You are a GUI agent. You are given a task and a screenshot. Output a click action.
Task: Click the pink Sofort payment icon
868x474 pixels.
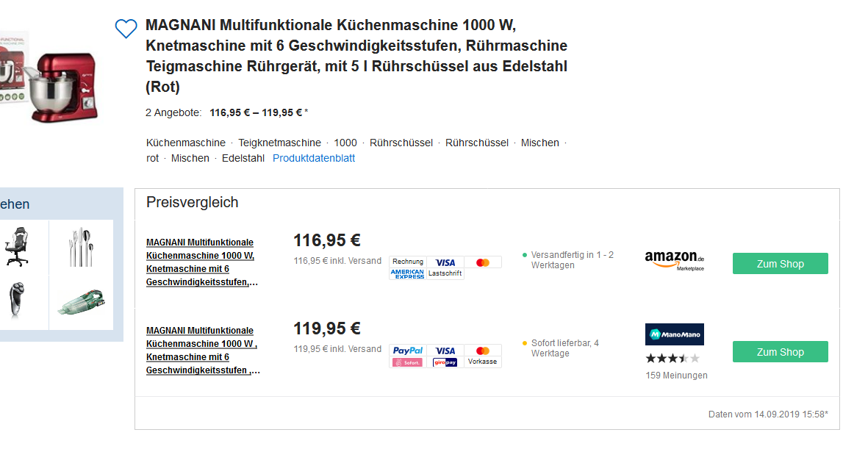(x=407, y=362)
